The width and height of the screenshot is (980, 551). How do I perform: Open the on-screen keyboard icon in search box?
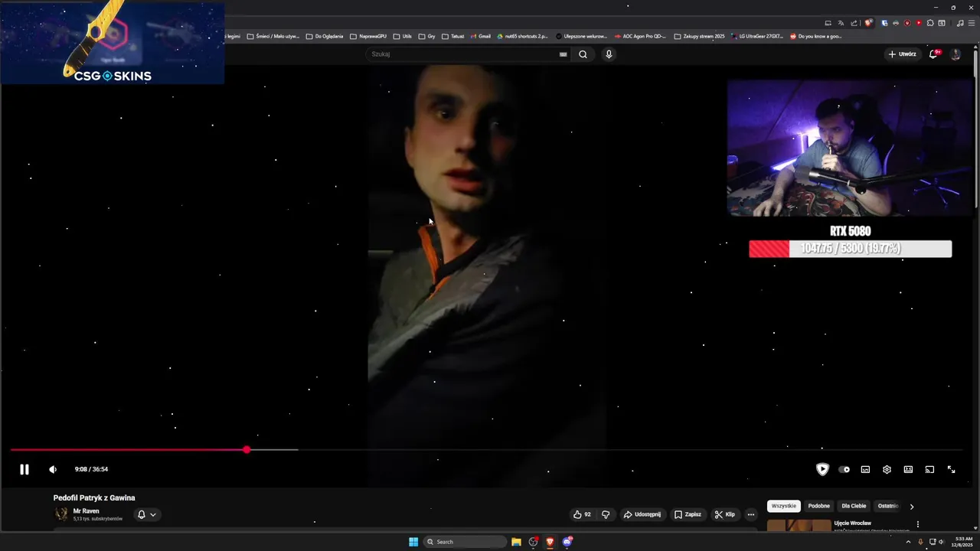point(563,54)
